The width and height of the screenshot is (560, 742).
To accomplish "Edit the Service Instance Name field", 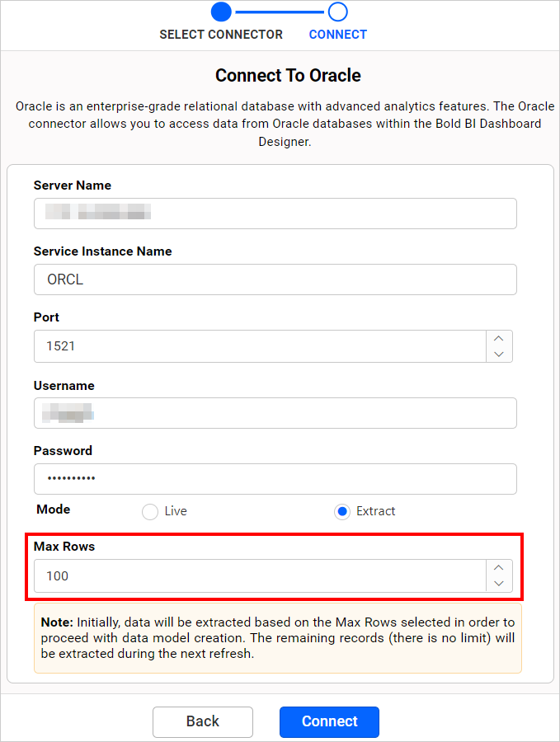I will 275,279.
